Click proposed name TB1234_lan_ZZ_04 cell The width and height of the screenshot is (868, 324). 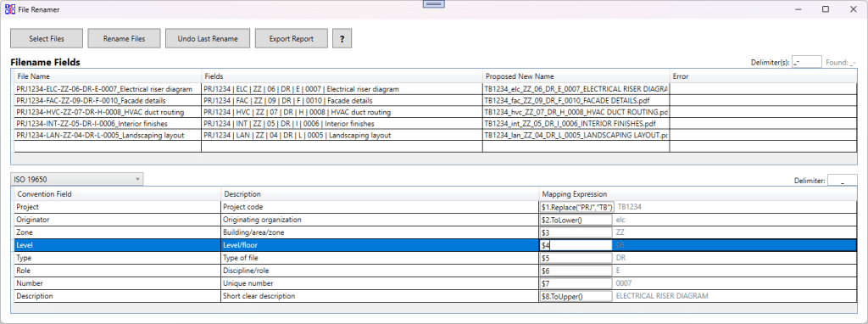pos(576,136)
